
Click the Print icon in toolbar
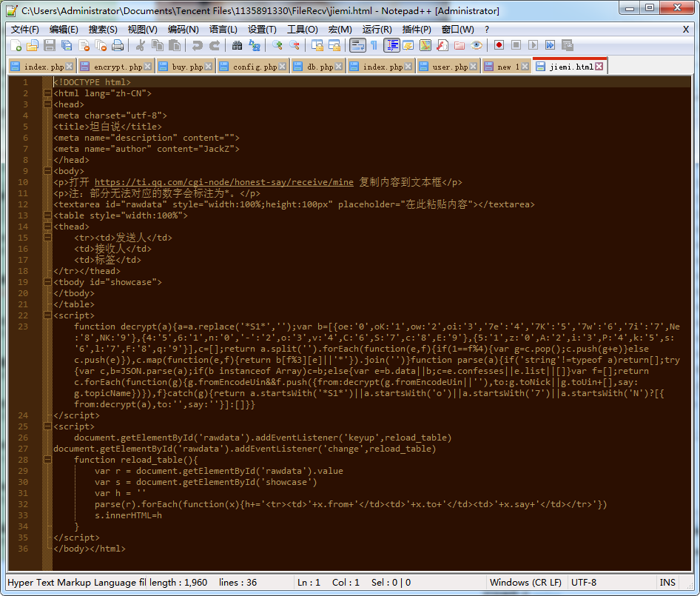[x=118, y=45]
